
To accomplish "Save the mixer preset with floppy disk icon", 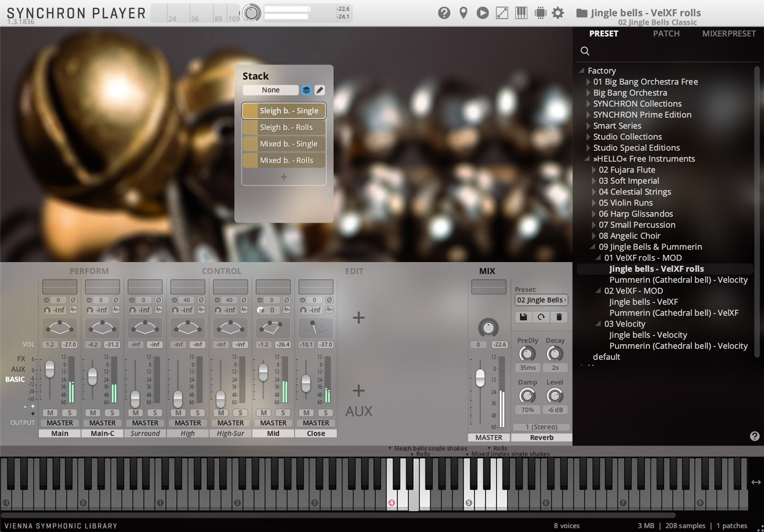I will click(523, 317).
